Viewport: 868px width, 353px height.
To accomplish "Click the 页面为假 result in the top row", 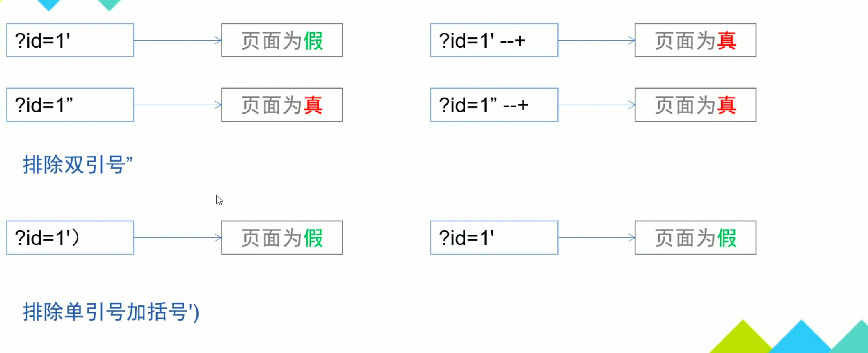I will 282,40.
